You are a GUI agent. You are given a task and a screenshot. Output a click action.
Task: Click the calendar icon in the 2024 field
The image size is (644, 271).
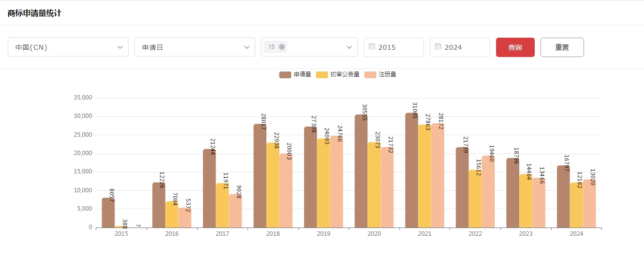tap(438, 46)
